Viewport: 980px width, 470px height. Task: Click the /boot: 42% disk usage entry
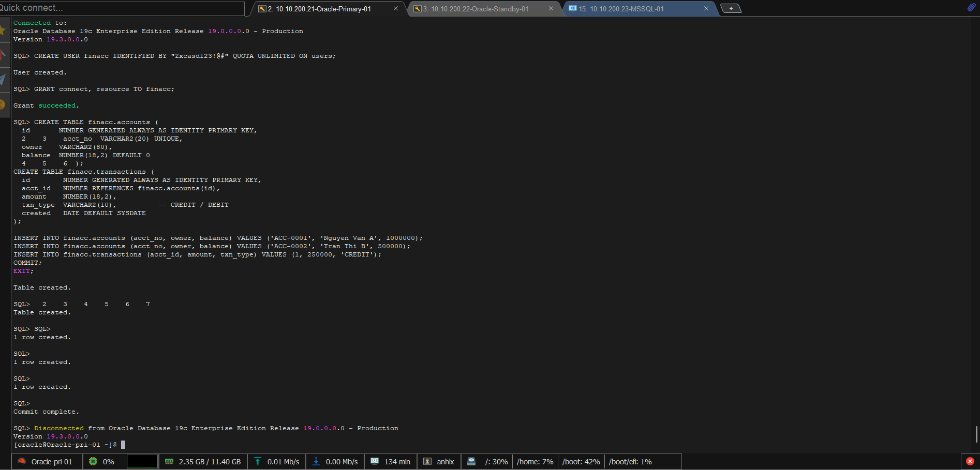(x=581, y=462)
